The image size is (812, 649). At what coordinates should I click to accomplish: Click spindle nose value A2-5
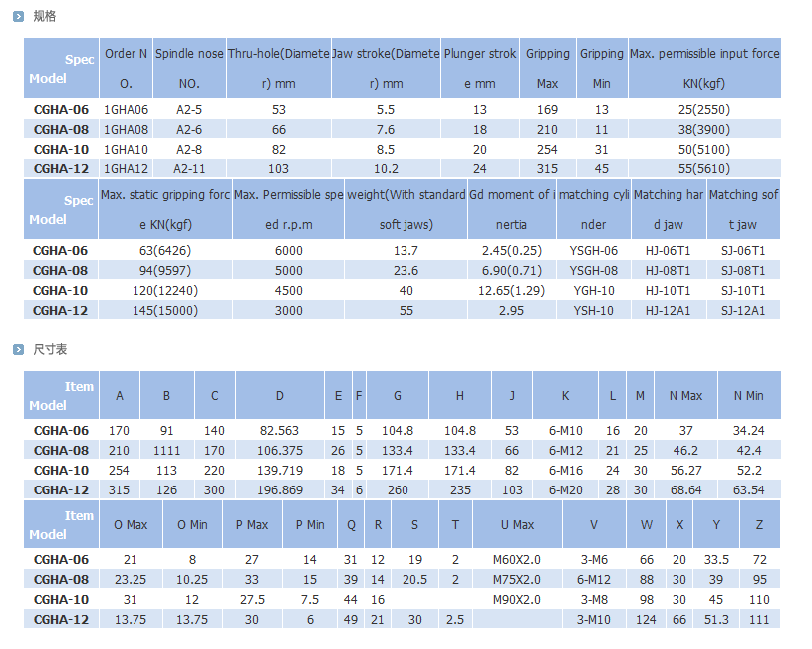tap(189, 110)
